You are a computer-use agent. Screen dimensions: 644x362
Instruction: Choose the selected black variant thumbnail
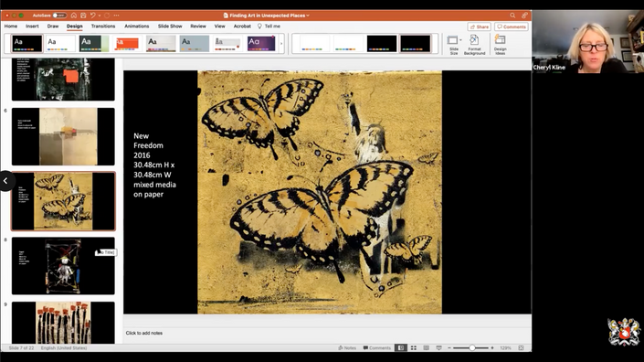(x=416, y=43)
